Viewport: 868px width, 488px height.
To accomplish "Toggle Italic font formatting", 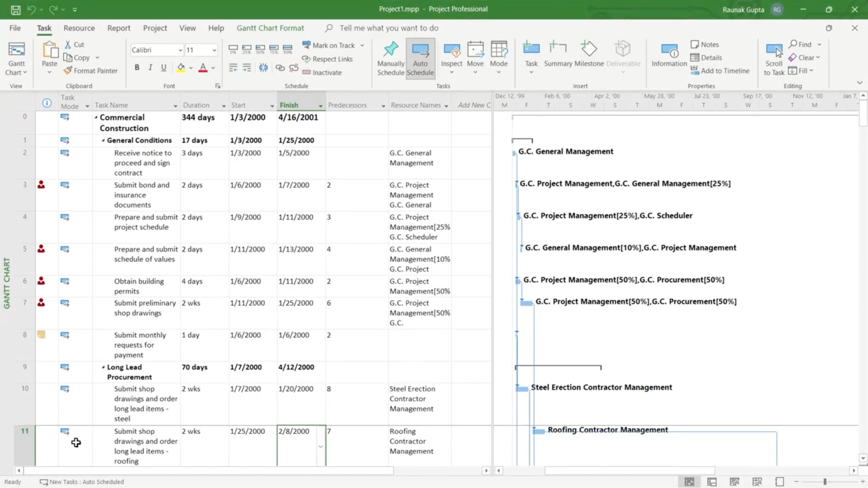I will (x=150, y=68).
